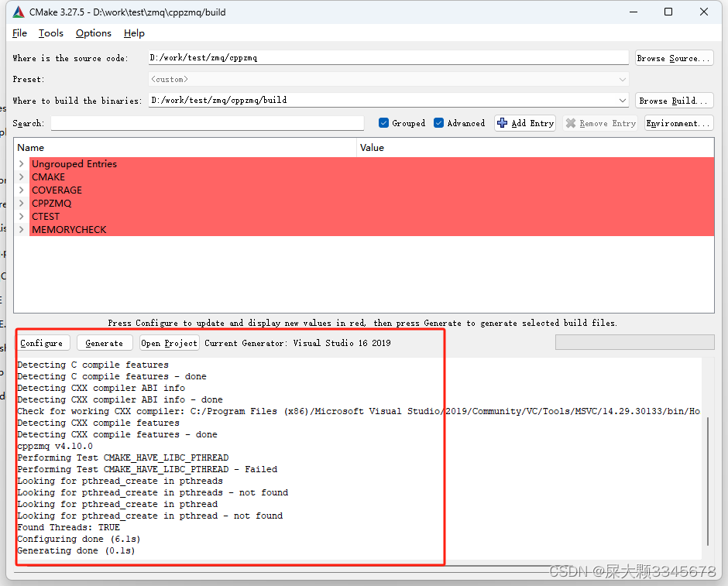728x586 pixels.
Task: Expand the CMAKE tree entry
Action: (x=22, y=176)
